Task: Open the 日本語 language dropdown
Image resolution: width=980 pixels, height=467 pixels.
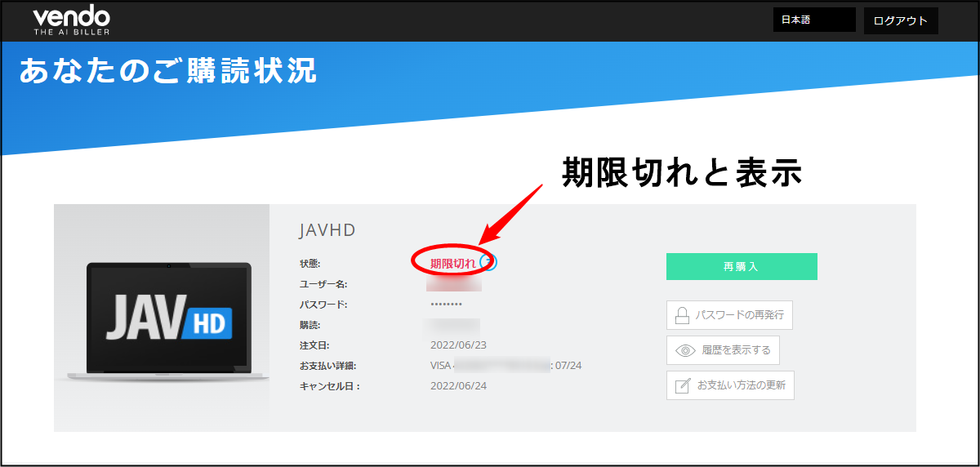Action: coord(813,20)
